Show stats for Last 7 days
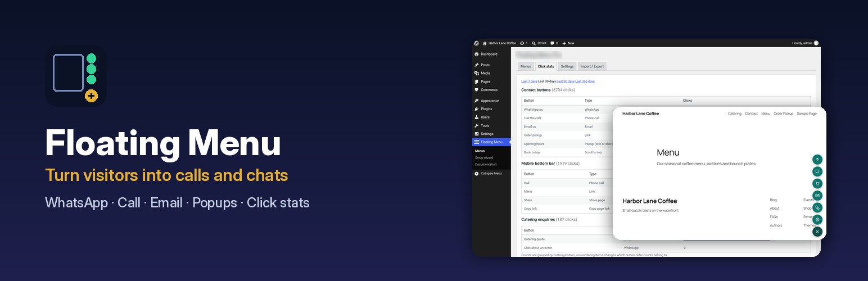This screenshot has height=281, width=868. 529,81
